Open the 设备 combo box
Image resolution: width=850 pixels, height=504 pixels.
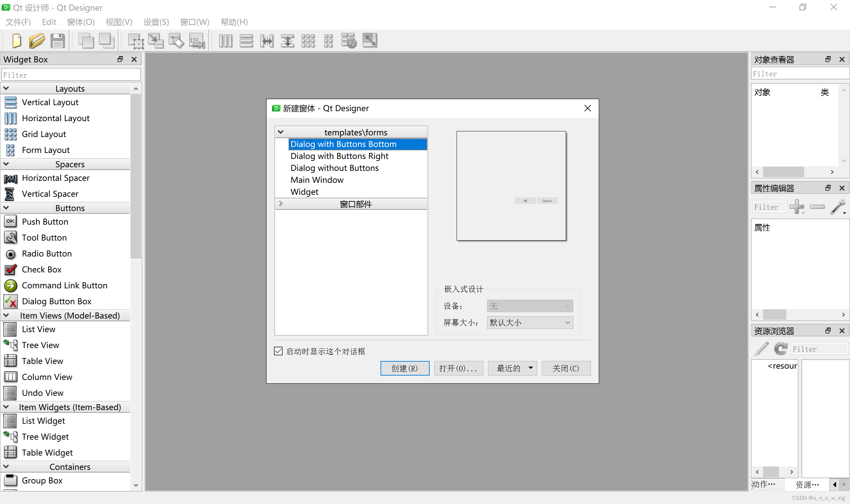coord(530,306)
